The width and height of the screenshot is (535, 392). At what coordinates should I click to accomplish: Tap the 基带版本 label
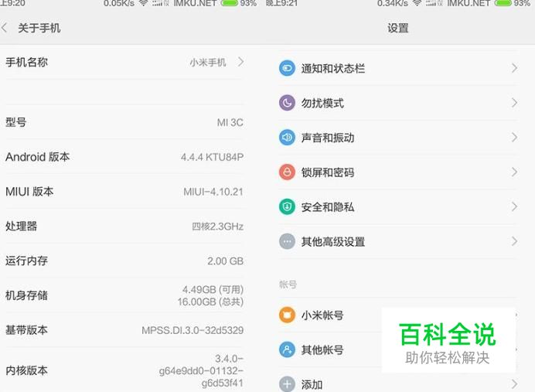pos(26,330)
